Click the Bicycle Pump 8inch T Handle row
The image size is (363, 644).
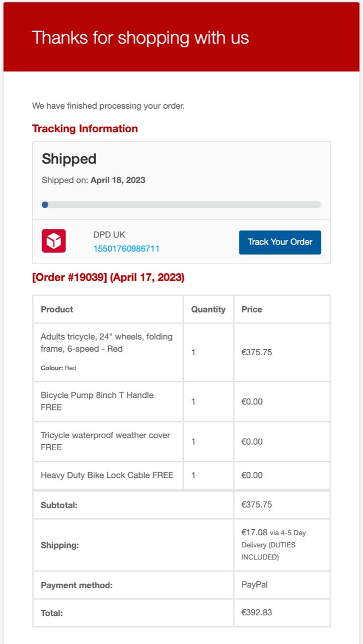pyautogui.click(x=97, y=401)
